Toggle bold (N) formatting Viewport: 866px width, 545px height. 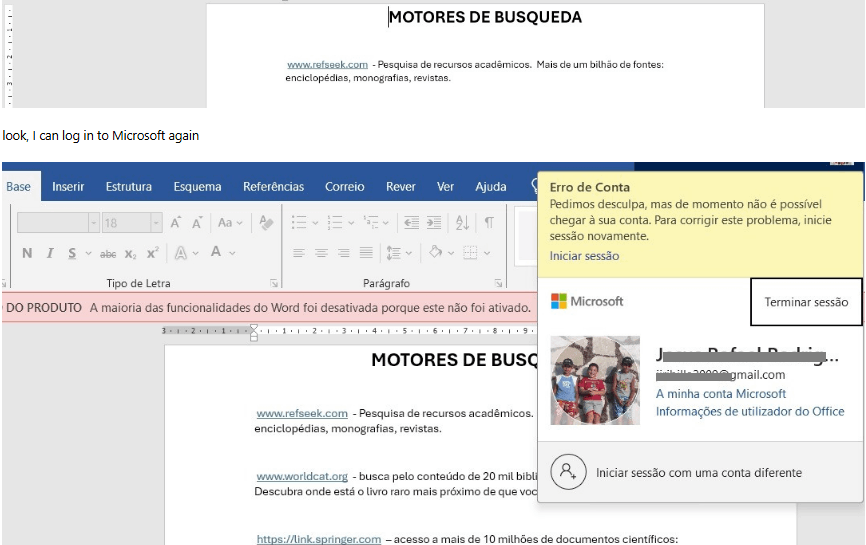coord(27,253)
